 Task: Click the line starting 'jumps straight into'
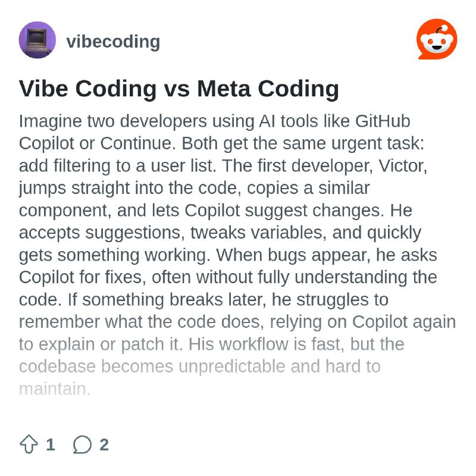[195, 188]
